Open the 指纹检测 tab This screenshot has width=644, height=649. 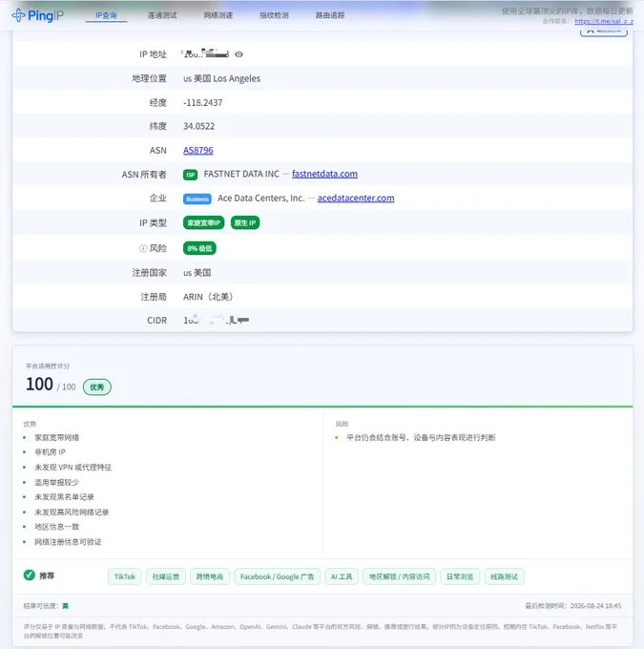pos(274,15)
